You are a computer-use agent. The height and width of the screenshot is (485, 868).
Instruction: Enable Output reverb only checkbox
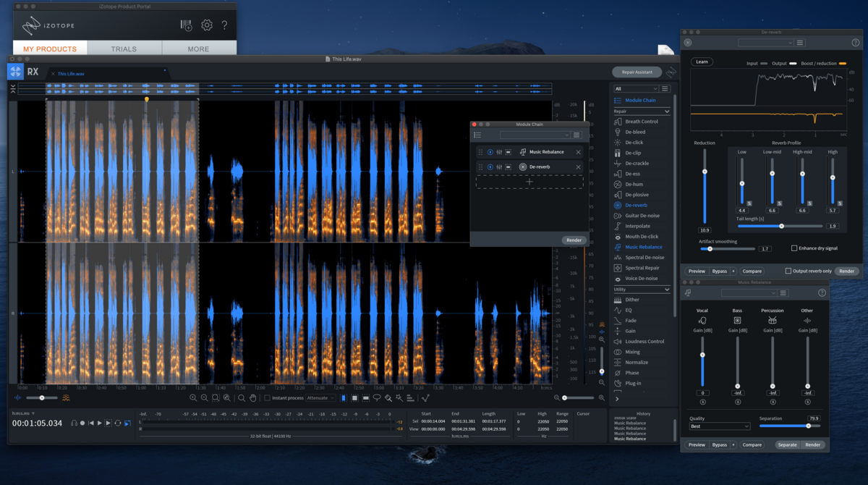[788, 271]
